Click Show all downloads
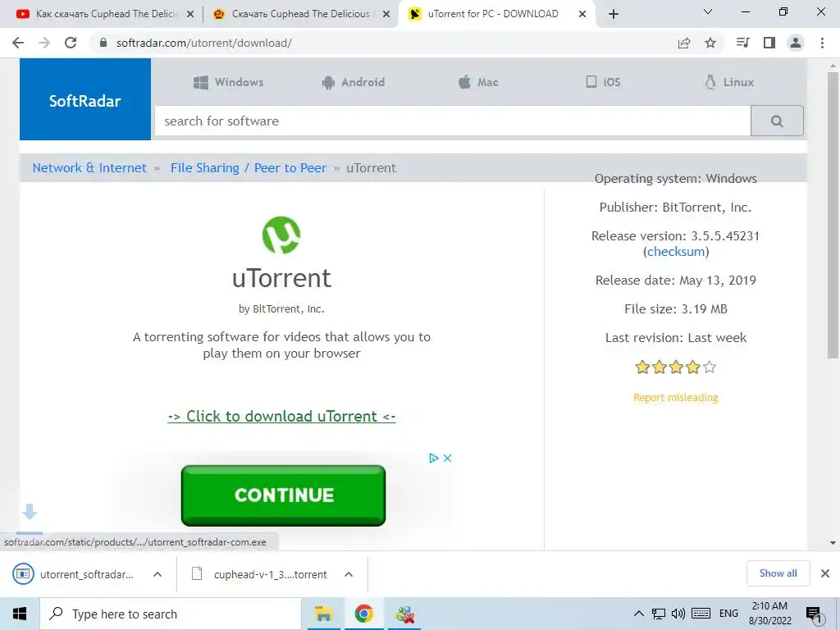This screenshot has height=630, width=840. pyautogui.click(x=778, y=573)
